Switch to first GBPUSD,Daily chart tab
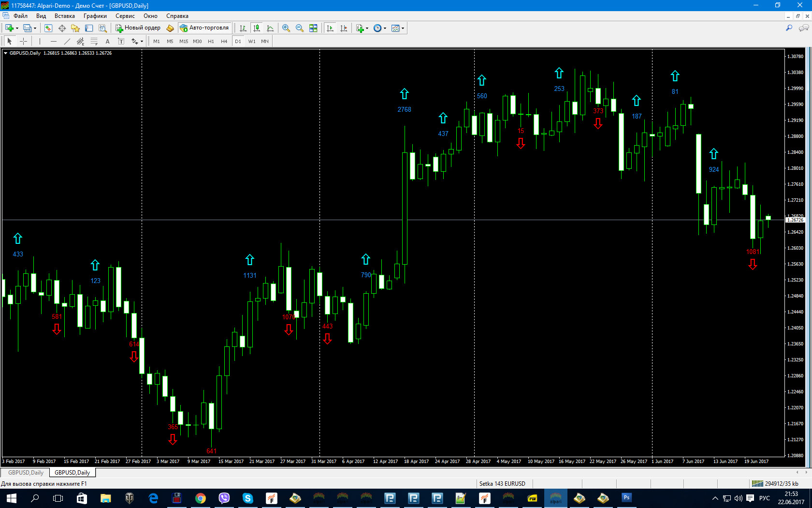 click(x=26, y=473)
